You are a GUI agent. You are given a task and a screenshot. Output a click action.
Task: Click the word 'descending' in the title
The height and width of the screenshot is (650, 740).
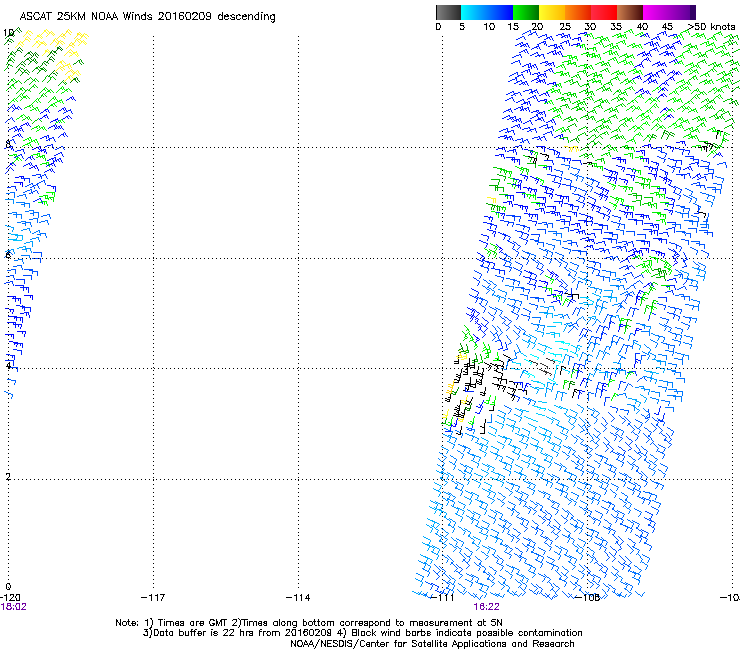[246, 17]
